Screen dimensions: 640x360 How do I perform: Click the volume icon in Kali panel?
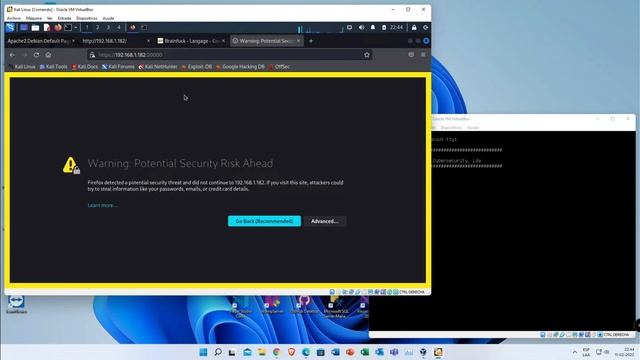click(361, 27)
